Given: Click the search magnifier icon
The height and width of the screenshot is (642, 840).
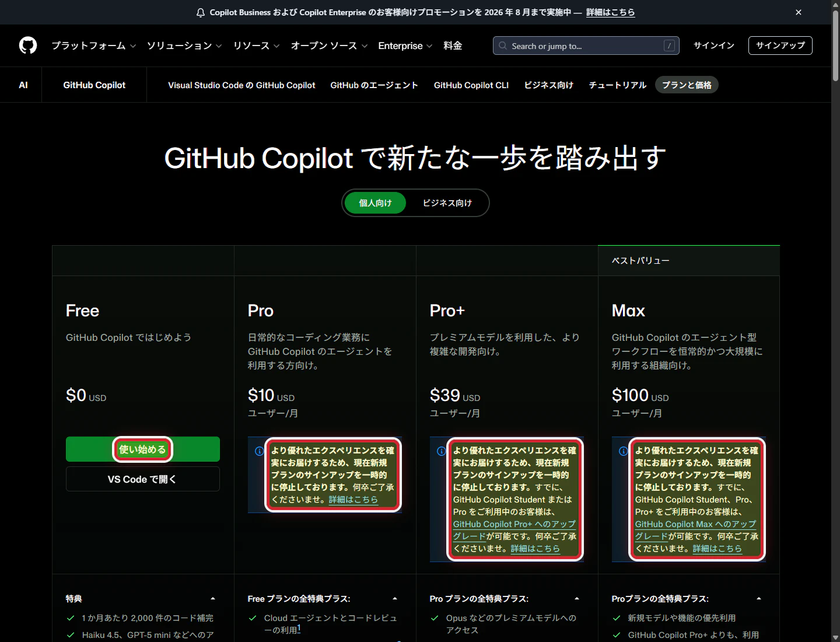Looking at the screenshot, I should click(x=503, y=46).
